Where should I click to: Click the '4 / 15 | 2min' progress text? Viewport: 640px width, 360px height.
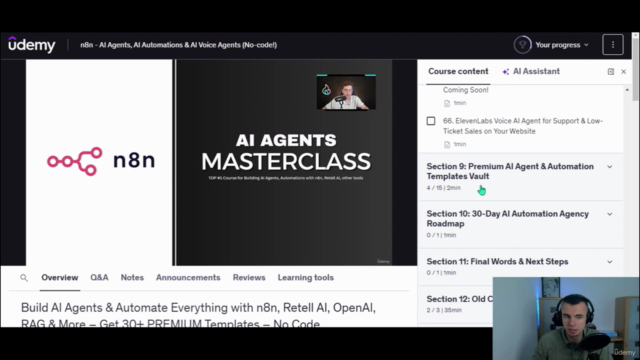click(443, 188)
